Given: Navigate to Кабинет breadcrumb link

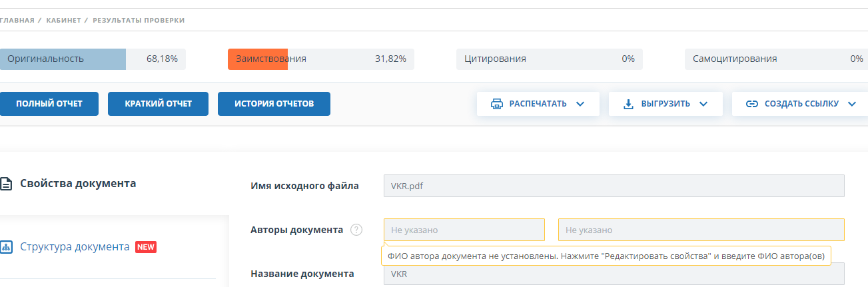Looking at the screenshot, I should click(x=63, y=20).
